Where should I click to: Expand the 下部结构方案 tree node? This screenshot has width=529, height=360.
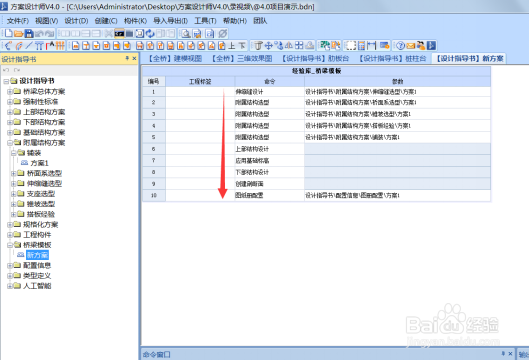[10, 122]
